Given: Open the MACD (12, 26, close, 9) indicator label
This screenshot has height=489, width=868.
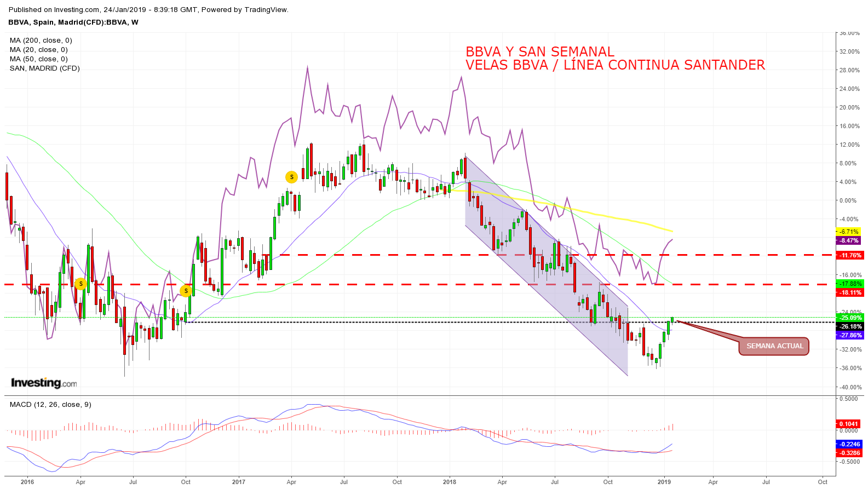Looking at the screenshot, I should click(x=50, y=405).
